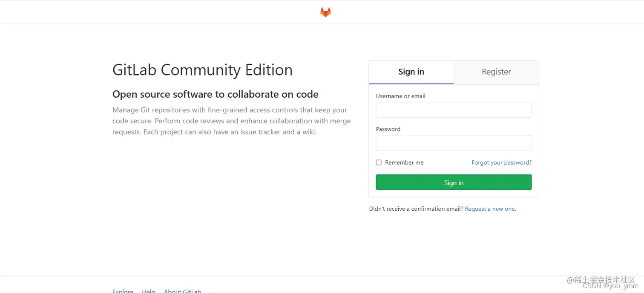Open the About GitLab footer link
Screen dimensions: 644x293
(x=182, y=290)
